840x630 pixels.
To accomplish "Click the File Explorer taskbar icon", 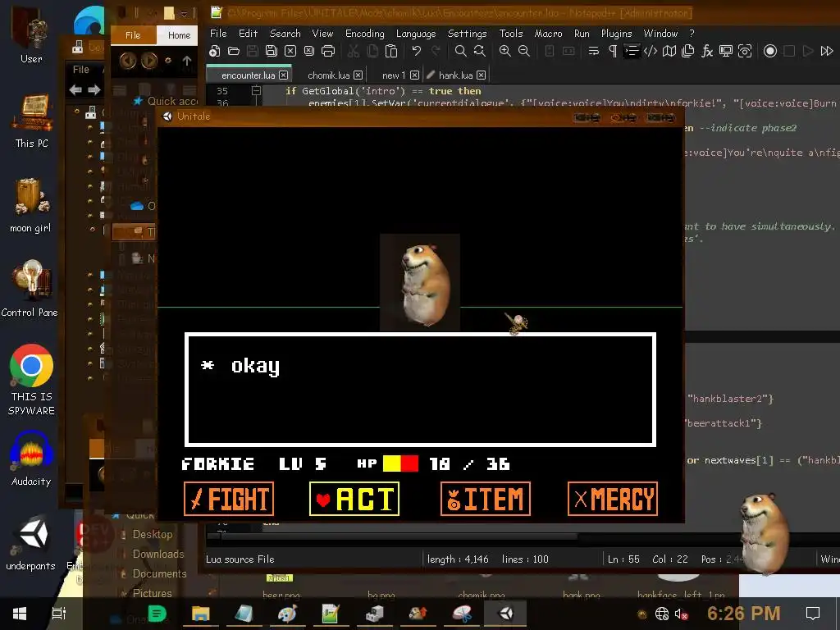I will tap(200, 614).
